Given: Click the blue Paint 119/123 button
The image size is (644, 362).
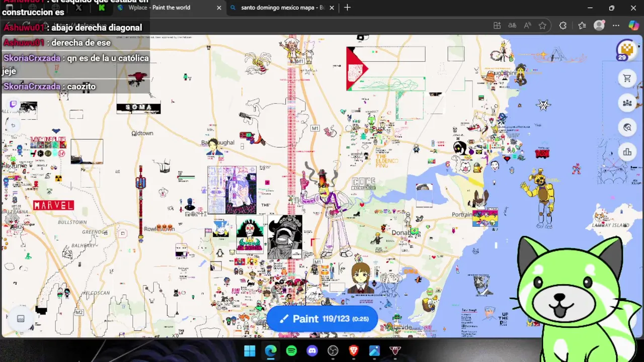Looking at the screenshot, I should 323,319.
